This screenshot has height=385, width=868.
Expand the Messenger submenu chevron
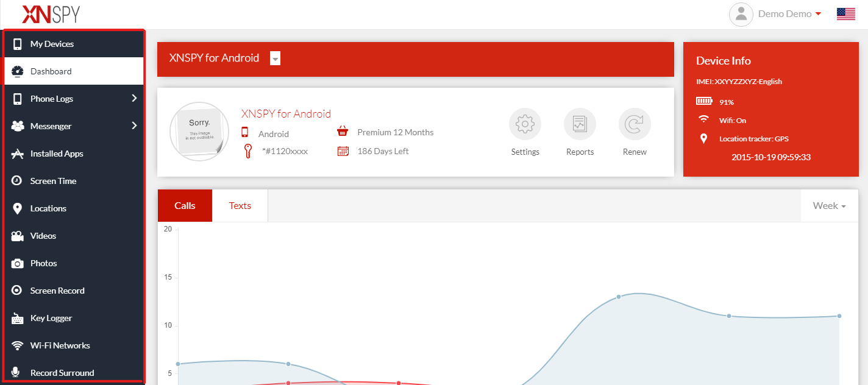134,126
